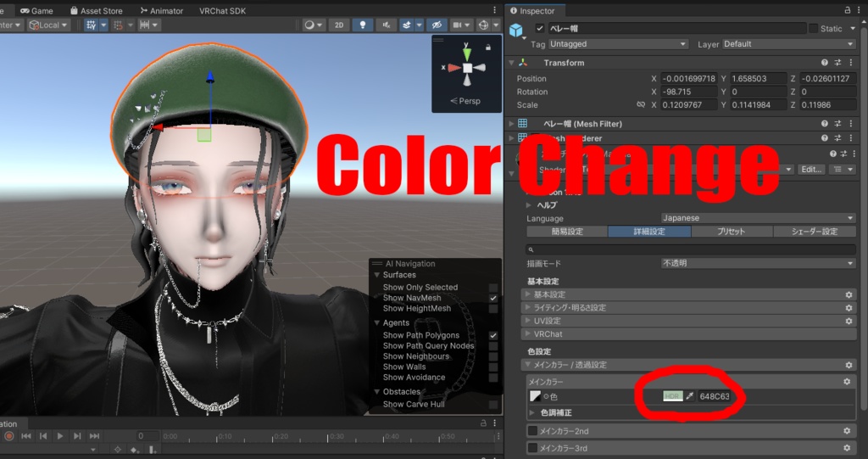
Task: Expand the ベレー帽 (Mesh Filter) component
Action: click(x=511, y=124)
